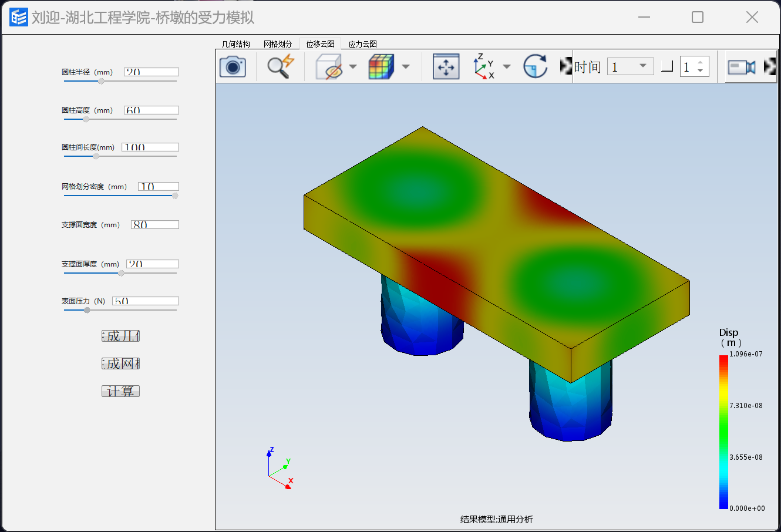
Task: Click the 结果模型:通用分析 label
Action: (x=497, y=519)
